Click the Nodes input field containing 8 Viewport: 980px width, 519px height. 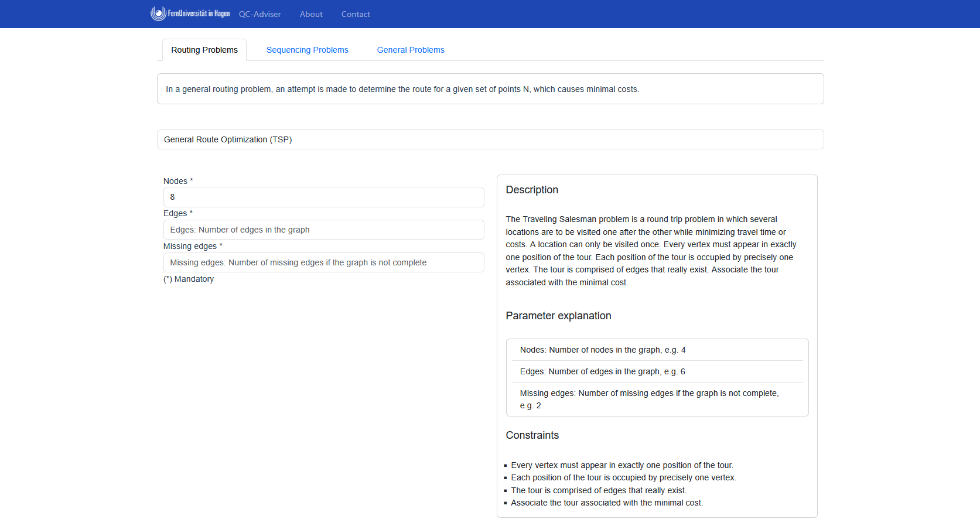pos(323,197)
